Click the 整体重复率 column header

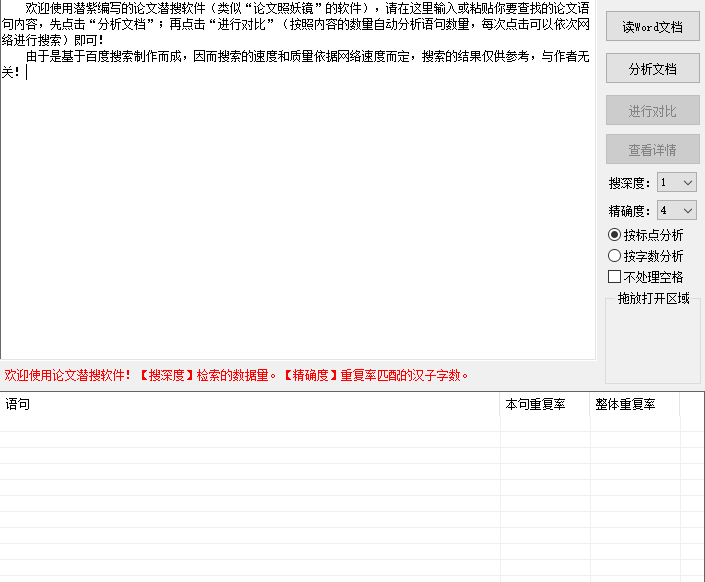(x=634, y=404)
